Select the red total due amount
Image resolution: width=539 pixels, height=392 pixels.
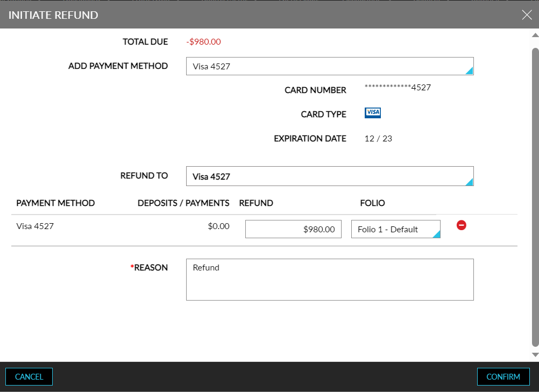coord(203,42)
